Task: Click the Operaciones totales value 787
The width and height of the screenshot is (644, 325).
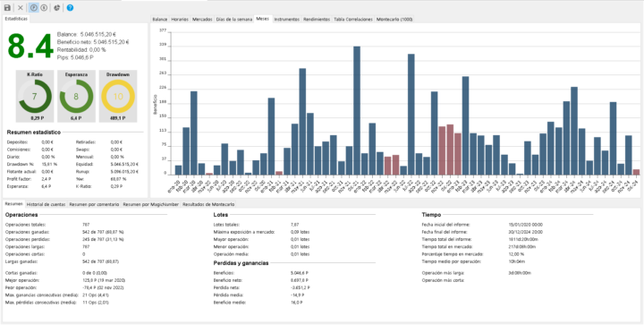Action: click(x=86, y=225)
